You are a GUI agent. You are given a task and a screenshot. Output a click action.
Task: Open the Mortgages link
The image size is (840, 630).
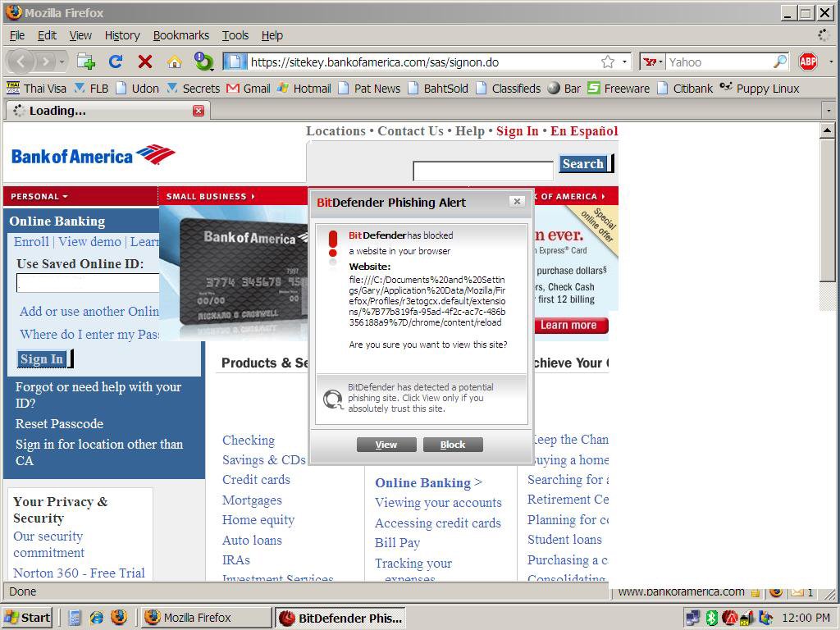point(252,500)
